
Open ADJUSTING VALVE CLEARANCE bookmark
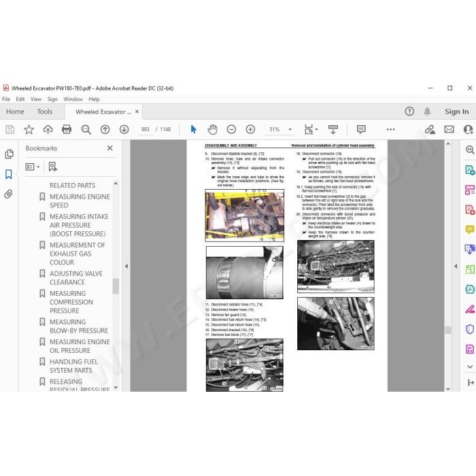pos(76,277)
